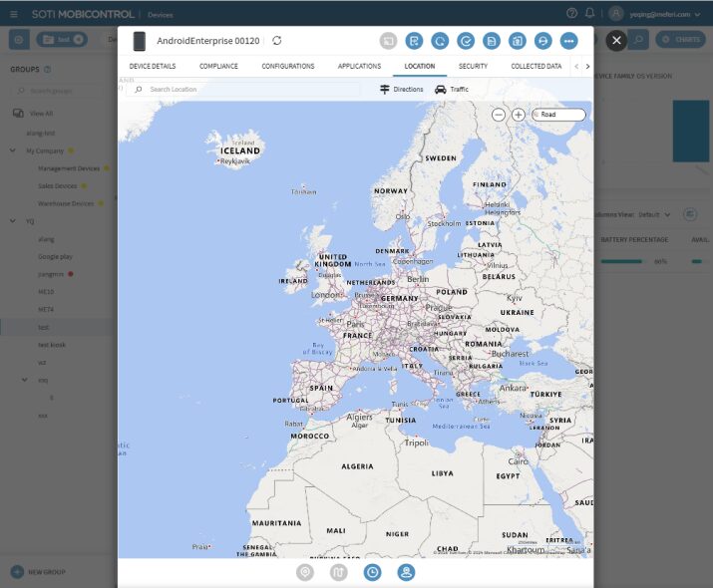Switch to the Compliance tab
This screenshot has height=588, width=713.
pyautogui.click(x=218, y=67)
